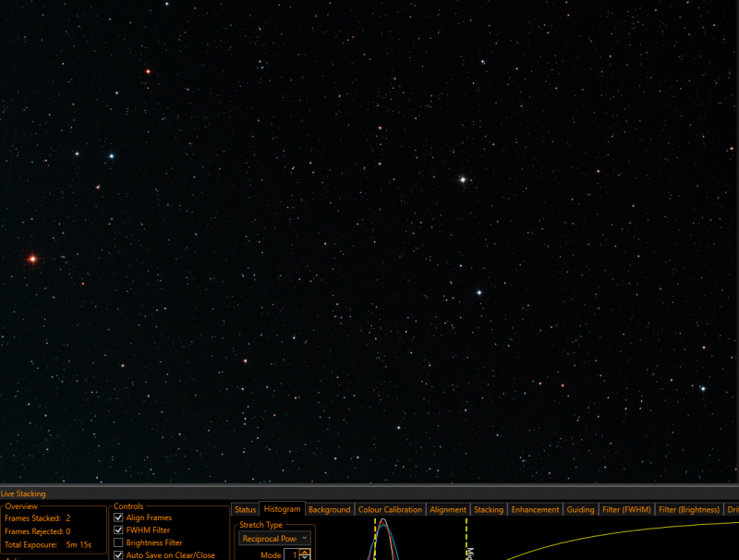The width and height of the screenshot is (739, 560).
Task: Enable the Brightness Filter checkbox
Action: coord(118,543)
